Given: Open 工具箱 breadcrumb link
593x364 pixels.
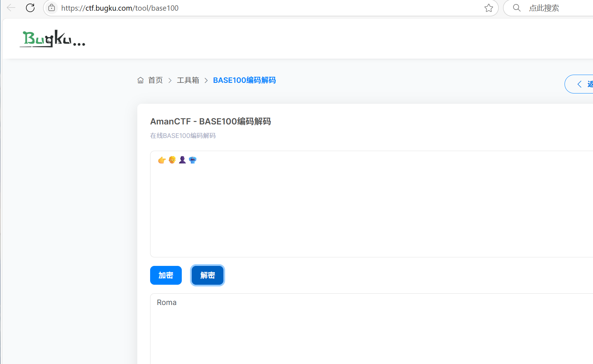Looking at the screenshot, I should pos(188,80).
